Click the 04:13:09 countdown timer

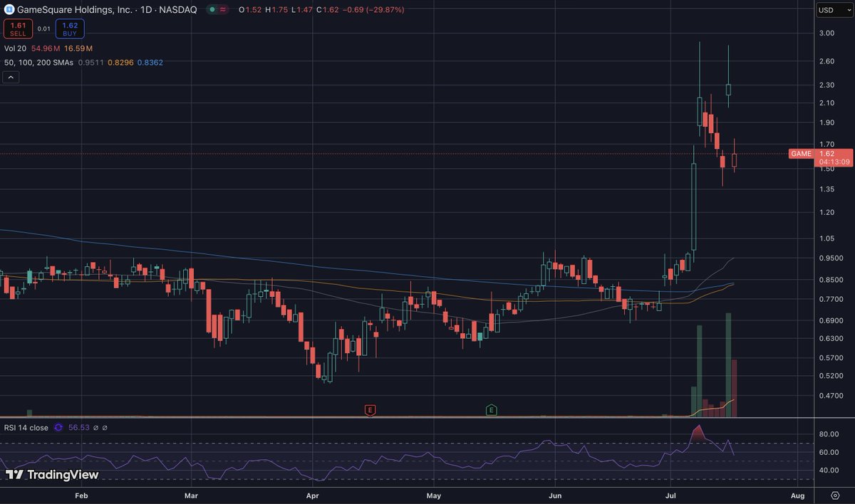(834, 162)
